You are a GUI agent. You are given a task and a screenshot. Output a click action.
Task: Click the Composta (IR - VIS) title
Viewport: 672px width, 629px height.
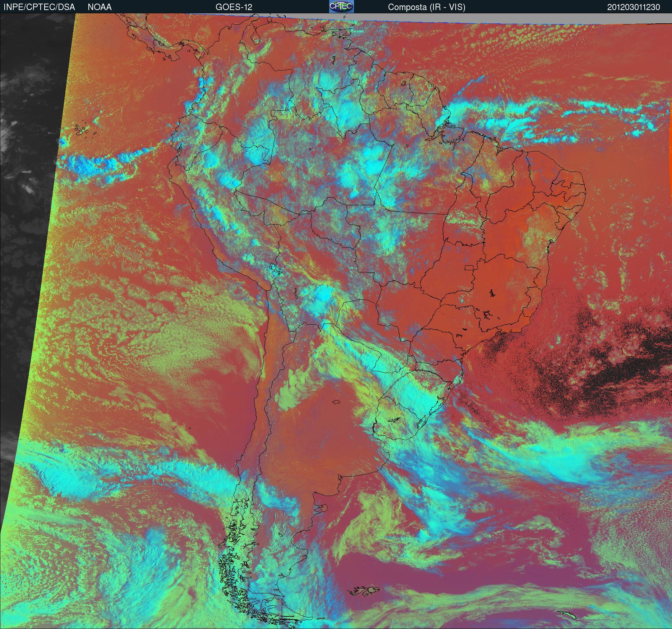pos(427,7)
